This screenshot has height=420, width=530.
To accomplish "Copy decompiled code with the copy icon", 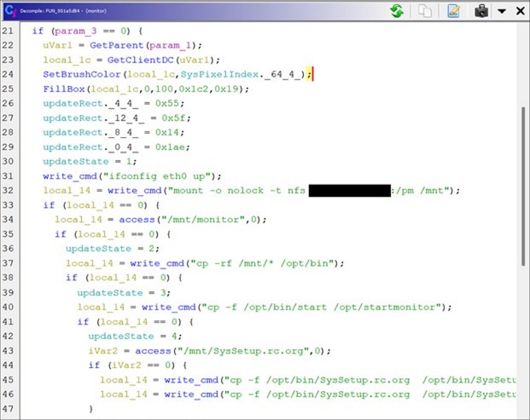I will pyautogui.click(x=425, y=11).
